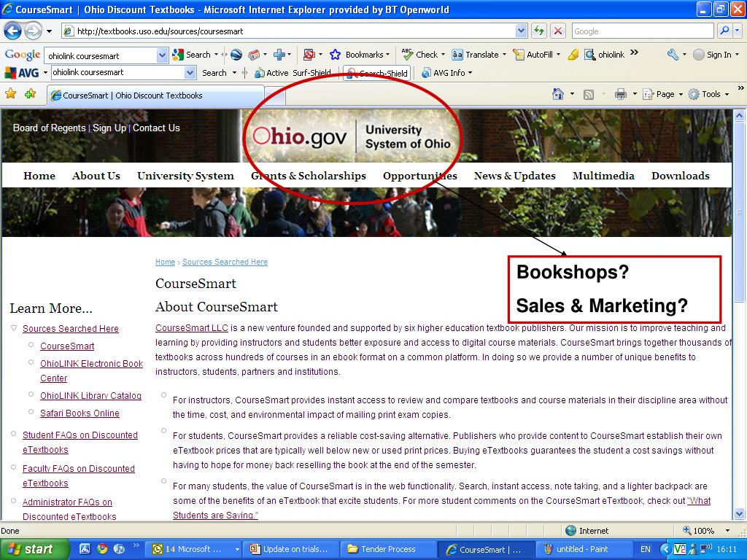This screenshot has height=560, width=747.
Task: Switch to Update on trials taskbar window
Action: tap(292, 549)
